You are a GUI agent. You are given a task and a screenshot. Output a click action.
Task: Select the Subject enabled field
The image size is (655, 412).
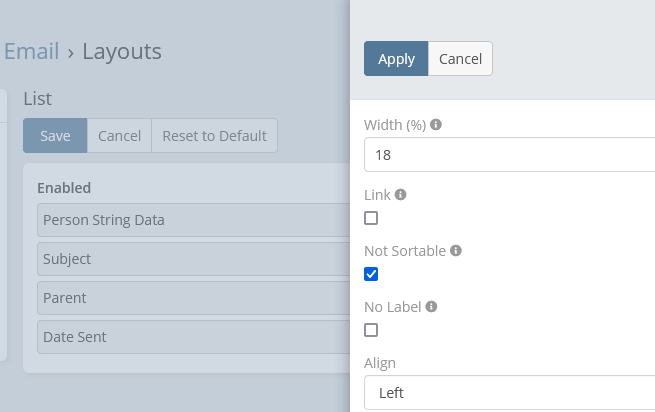tap(190, 259)
